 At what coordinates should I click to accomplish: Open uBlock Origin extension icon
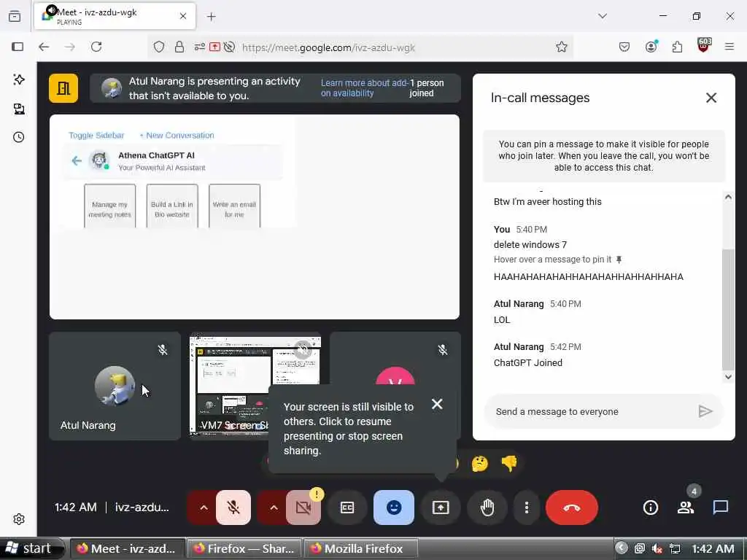(704, 46)
